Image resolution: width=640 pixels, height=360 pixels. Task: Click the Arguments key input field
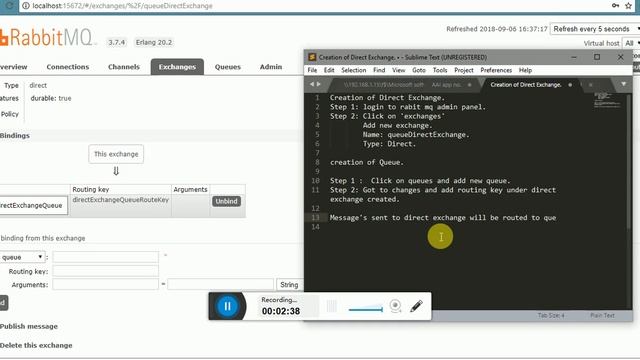[x=105, y=284]
